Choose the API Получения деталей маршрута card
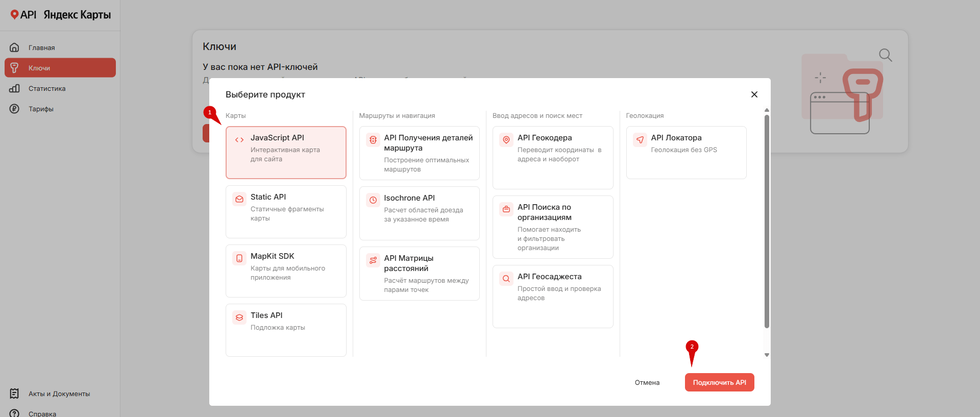Screen dimensions: 980x417 pyautogui.click(x=420, y=153)
